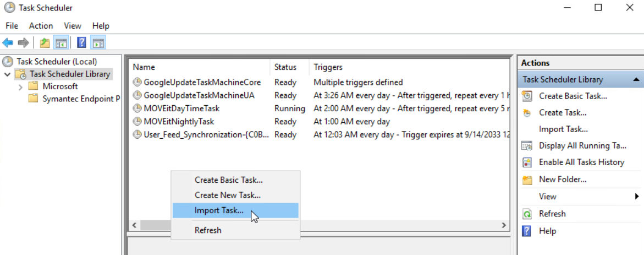The image size is (644, 255).
Task: Click Create Task... in Actions pane
Action: (562, 113)
